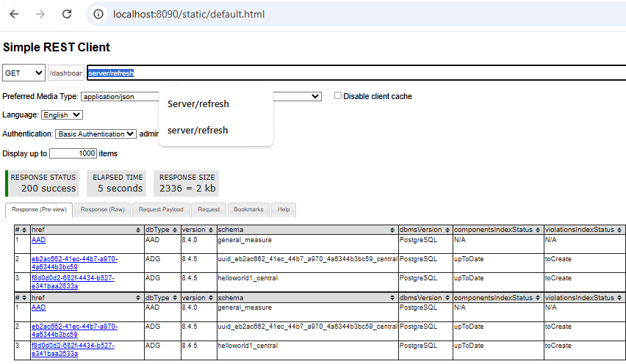Open the GET method dropdown
The width and height of the screenshot is (626, 364).
pos(24,73)
